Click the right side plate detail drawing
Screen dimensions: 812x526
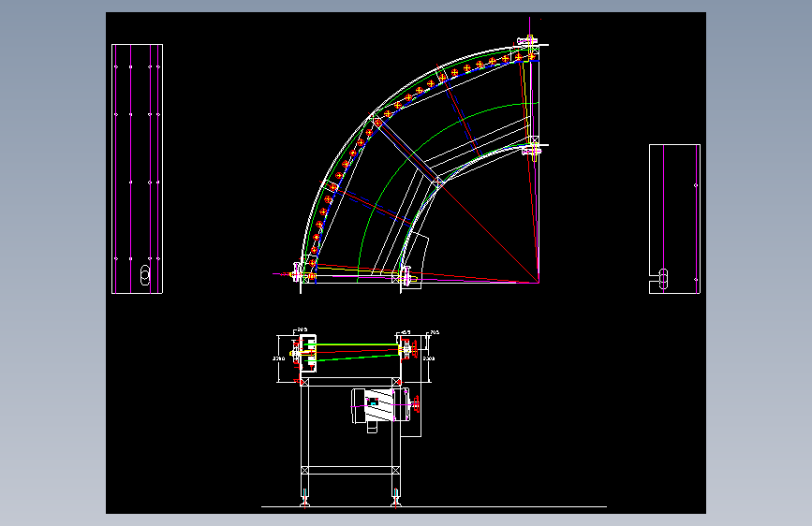674,219
